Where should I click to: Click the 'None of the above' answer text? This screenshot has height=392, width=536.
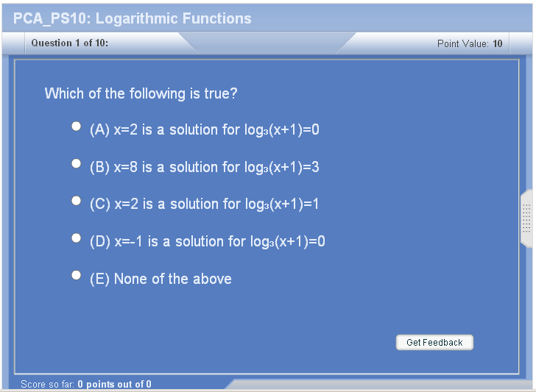pyautogui.click(x=172, y=279)
